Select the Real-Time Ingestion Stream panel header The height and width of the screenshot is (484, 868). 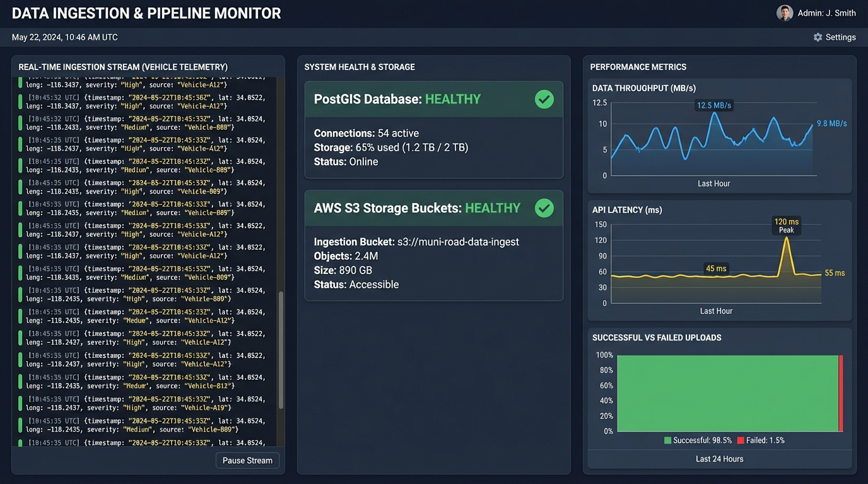123,67
